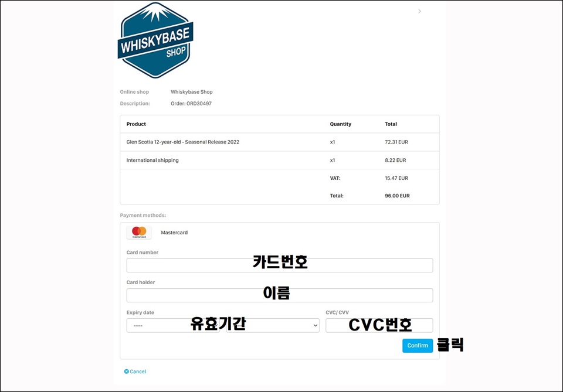Viewport: 563px width, 392px height.
Task: Click the "Order: ORD30497" description text
Action: [191, 103]
